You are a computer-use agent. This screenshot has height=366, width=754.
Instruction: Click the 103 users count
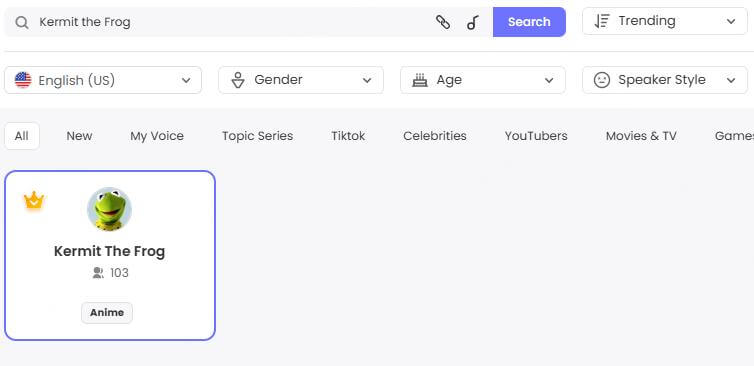(x=119, y=273)
